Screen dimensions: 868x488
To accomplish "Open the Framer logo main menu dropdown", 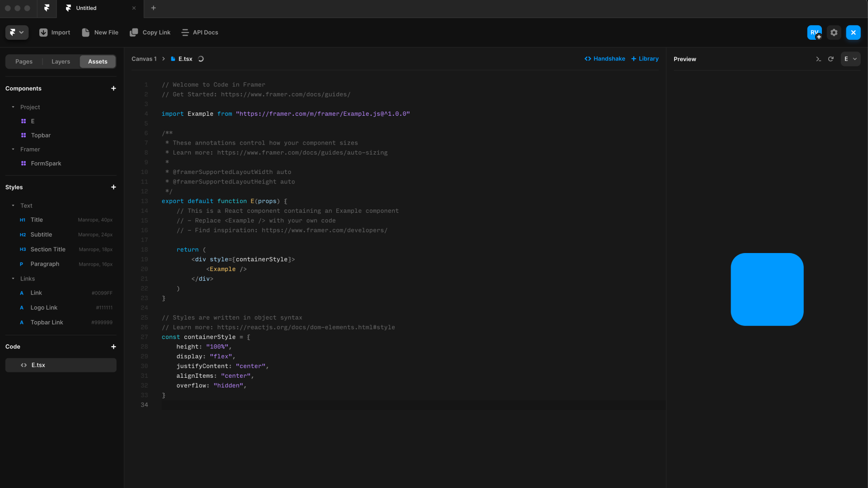I will (17, 33).
